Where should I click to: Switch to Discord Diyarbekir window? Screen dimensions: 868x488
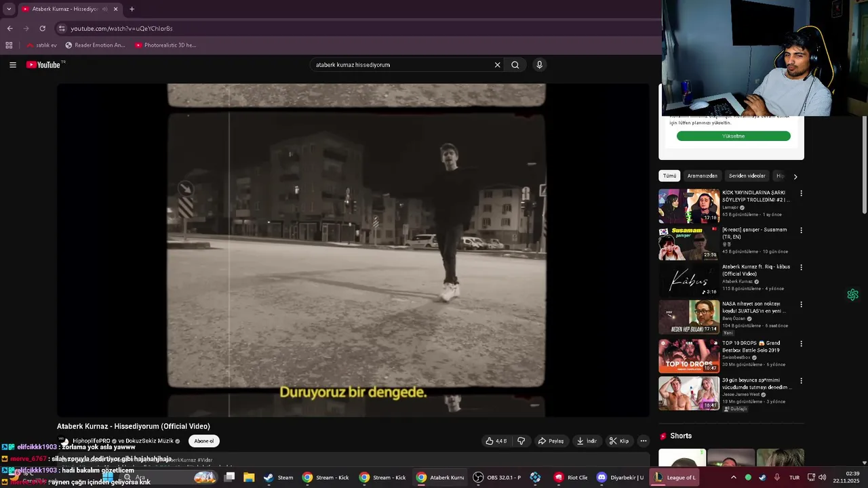pos(620,477)
